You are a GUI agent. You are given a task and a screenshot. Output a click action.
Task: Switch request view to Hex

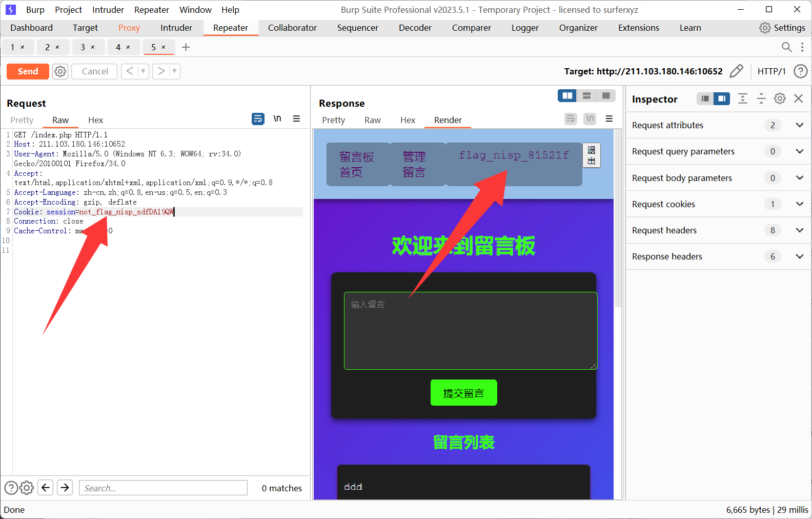[x=95, y=120]
